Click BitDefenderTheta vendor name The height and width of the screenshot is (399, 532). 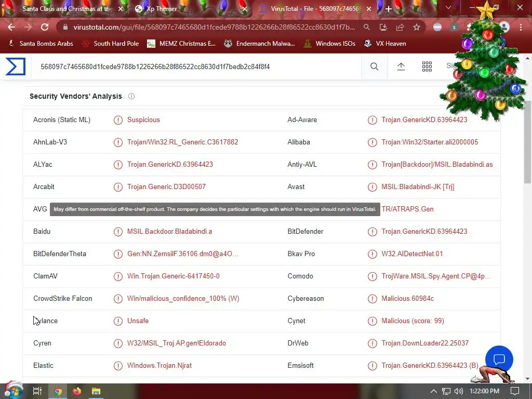(60, 254)
